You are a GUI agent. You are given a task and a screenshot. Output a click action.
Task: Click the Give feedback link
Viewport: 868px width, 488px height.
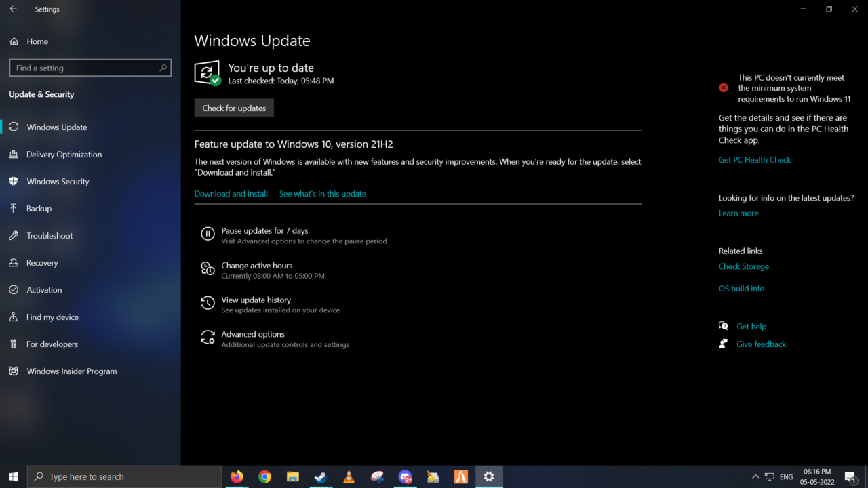pos(762,344)
